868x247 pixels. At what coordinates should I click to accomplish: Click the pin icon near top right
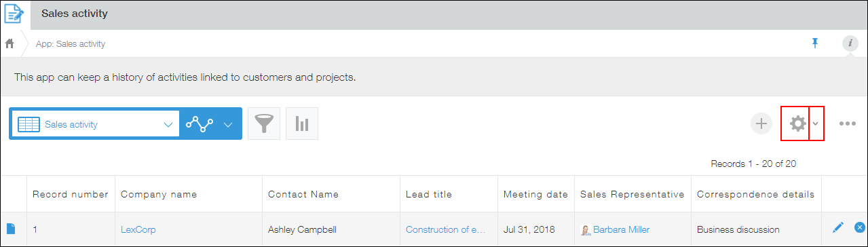click(x=815, y=43)
